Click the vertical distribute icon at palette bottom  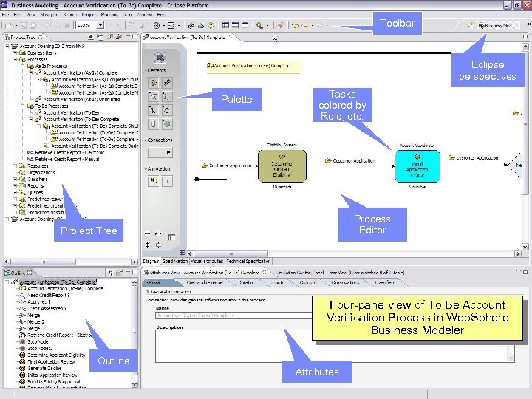(x=147, y=245)
